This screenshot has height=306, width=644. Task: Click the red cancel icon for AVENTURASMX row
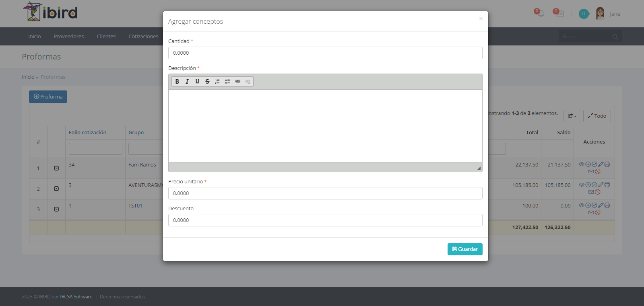click(x=598, y=192)
